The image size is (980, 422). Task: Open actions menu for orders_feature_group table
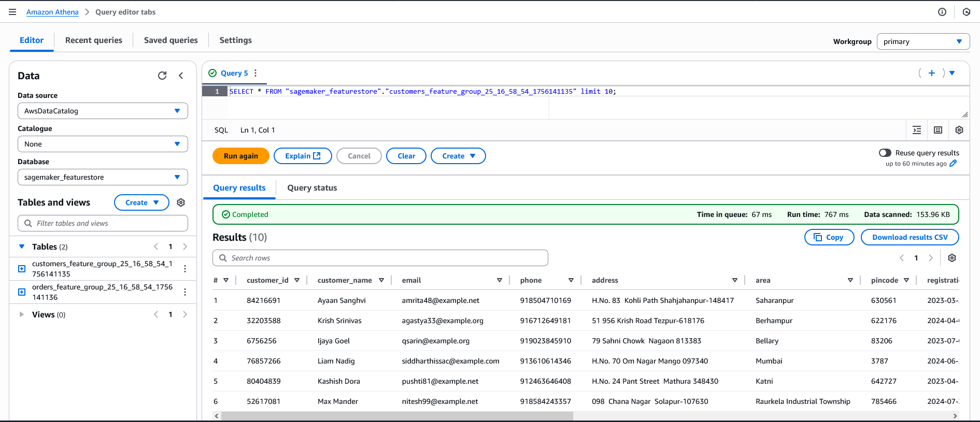coord(185,292)
